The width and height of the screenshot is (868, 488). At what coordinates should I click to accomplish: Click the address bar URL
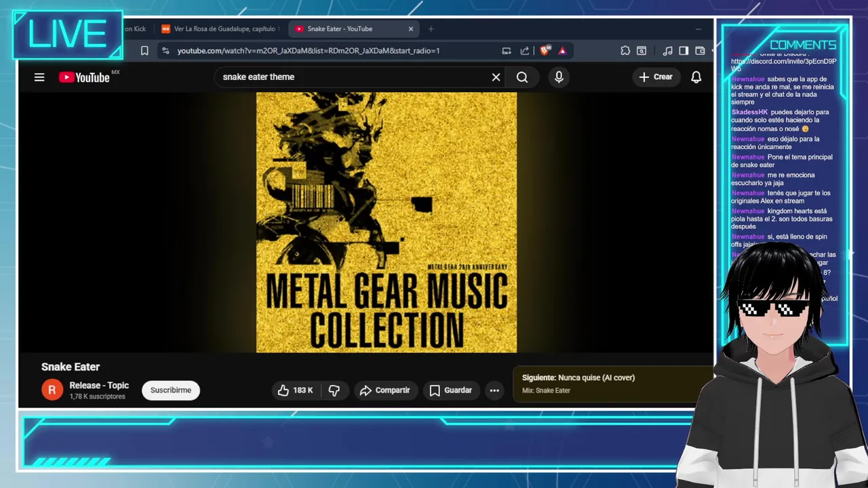click(309, 51)
